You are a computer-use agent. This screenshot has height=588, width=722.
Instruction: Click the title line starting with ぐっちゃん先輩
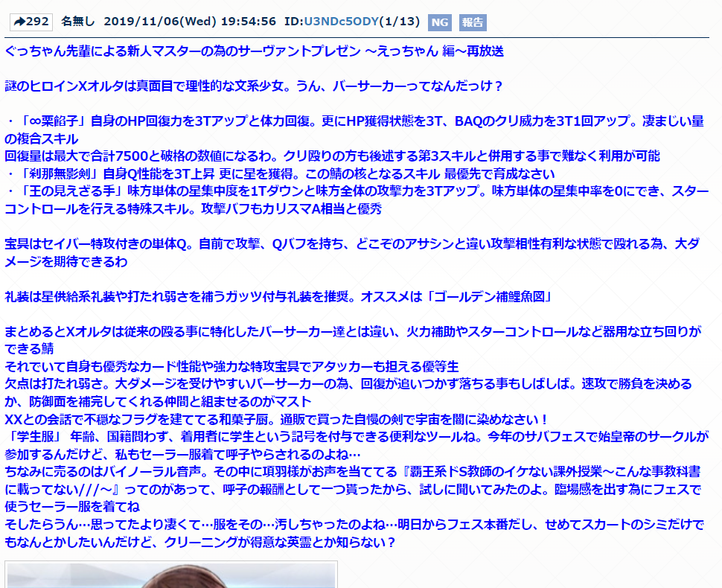coord(254,51)
